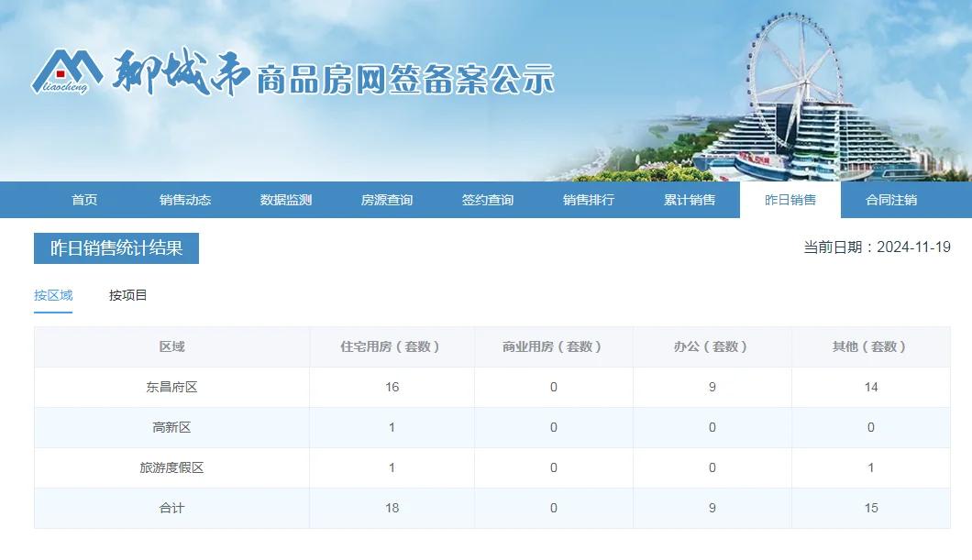
Task: Select the 高新区 row label
Action: point(171,427)
